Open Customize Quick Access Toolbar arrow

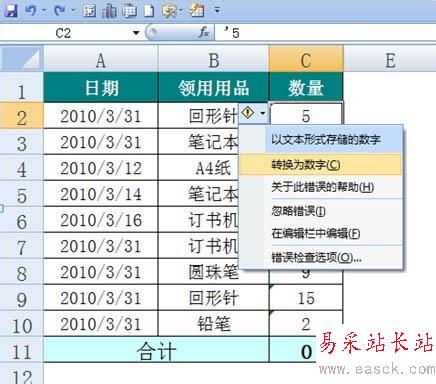tap(217, 10)
